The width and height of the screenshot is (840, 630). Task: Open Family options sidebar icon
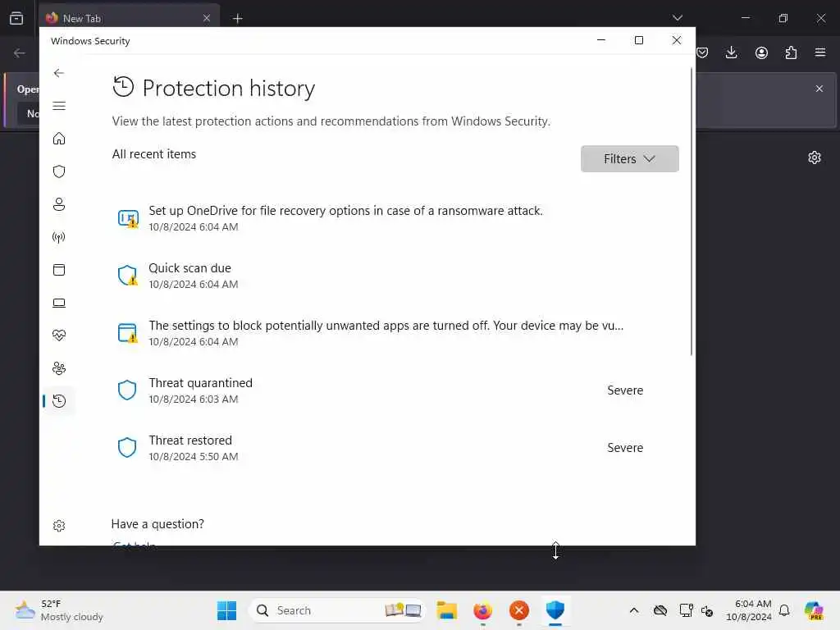[59, 368]
